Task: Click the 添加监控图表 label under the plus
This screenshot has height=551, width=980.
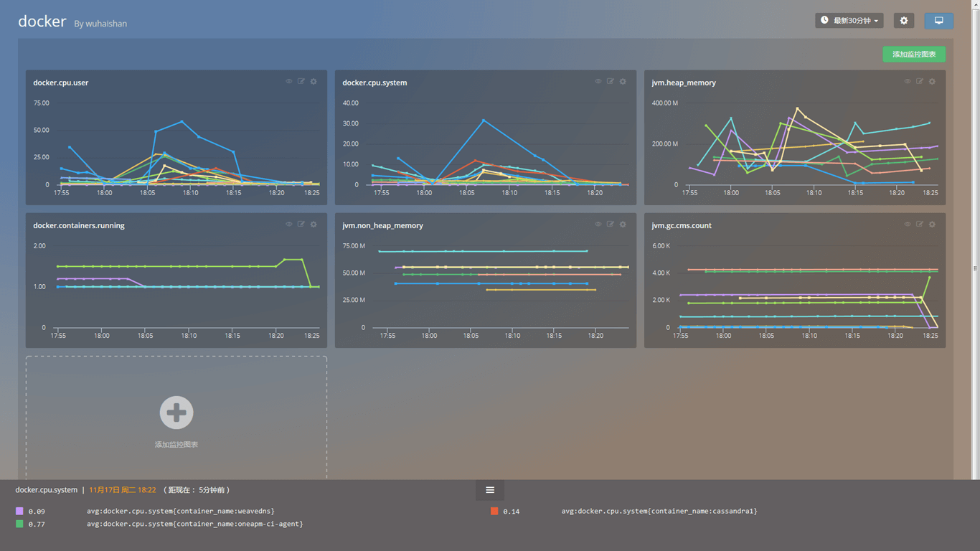Action: (x=176, y=445)
